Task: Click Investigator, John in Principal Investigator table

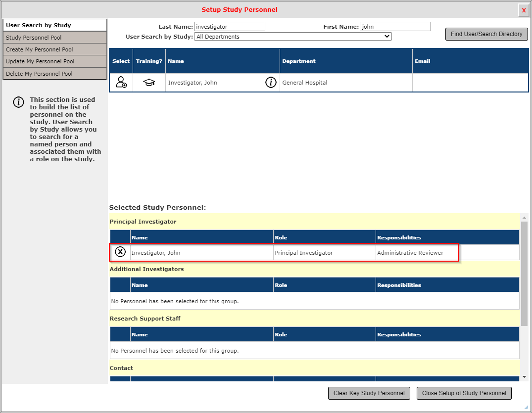Action: click(x=156, y=253)
